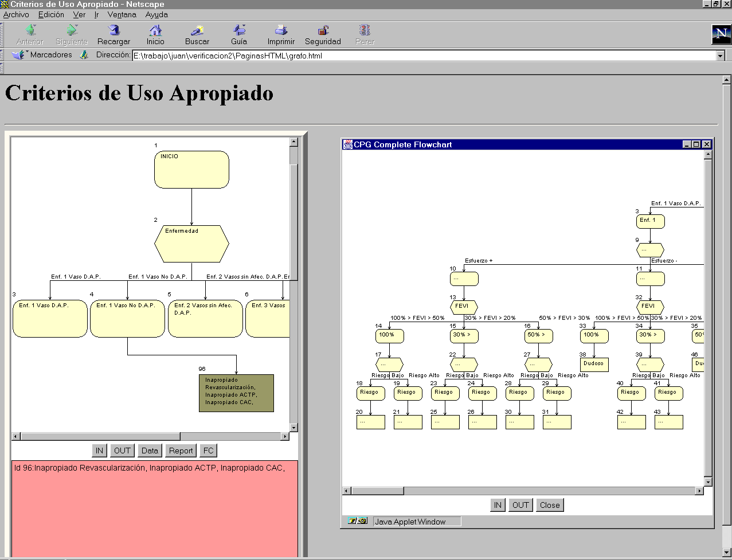This screenshot has height=560, width=732.
Task: Click Close button in CPG Flowchart window
Action: pos(550,505)
